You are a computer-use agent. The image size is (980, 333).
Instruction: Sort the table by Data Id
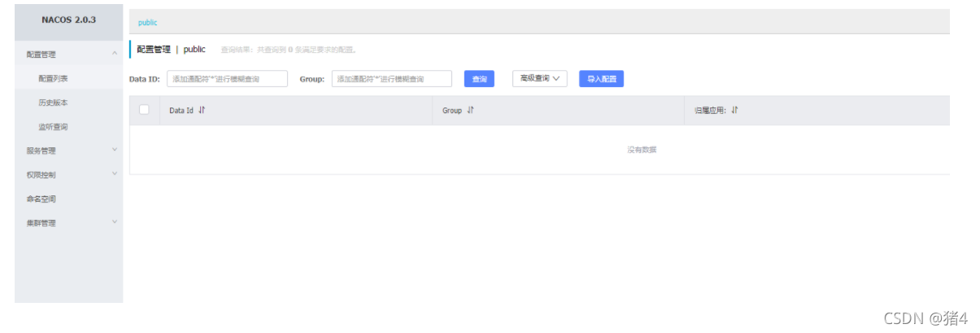pos(202,111)
